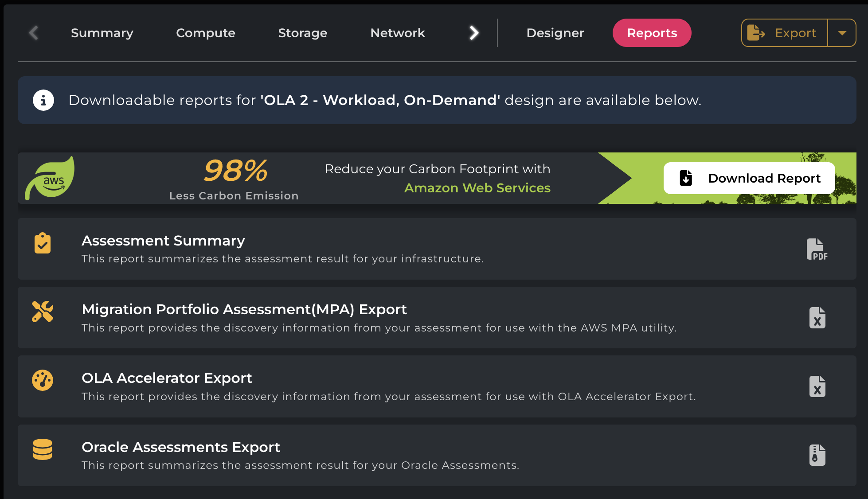Click the info circle icon in banner
This screenshot has width=868, height=499.
[43, 100]
